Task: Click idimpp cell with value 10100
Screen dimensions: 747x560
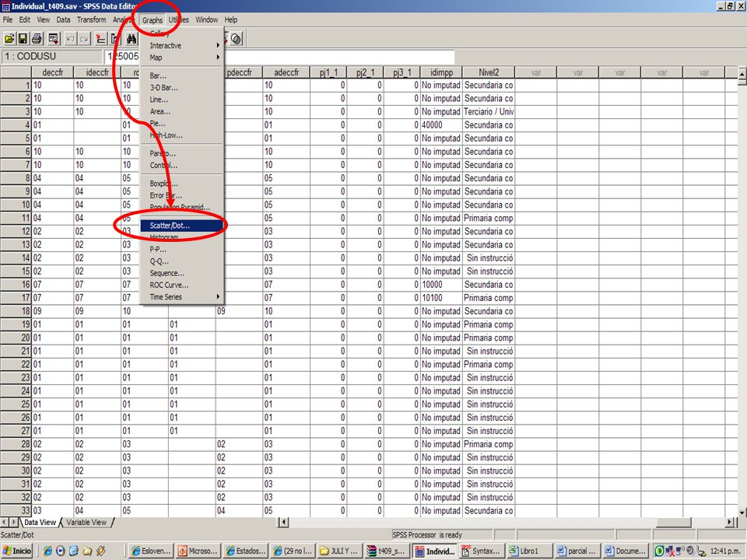Action: click(x=441, y=298)
